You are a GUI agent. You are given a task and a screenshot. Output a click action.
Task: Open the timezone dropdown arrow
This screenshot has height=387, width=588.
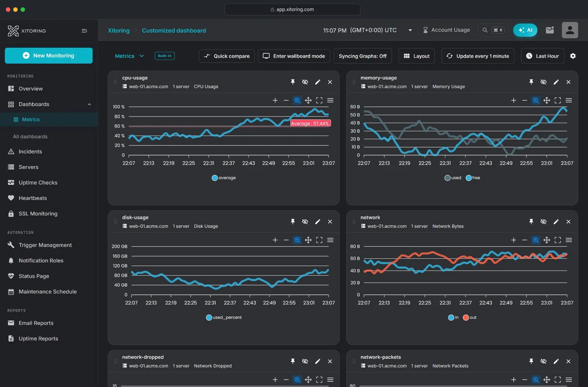(410, 30)
